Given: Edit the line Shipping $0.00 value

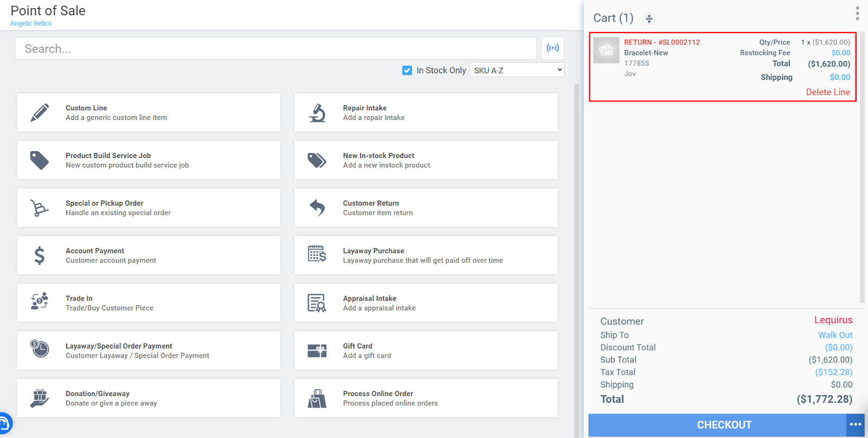Looking at the screenshot, I should pos(840,78).
